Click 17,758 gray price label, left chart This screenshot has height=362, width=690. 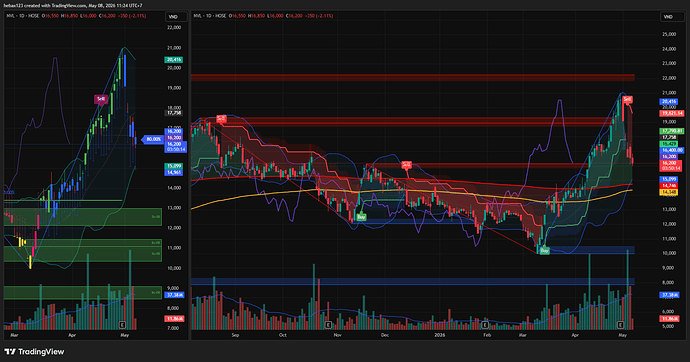pyautogui.click(x=173, y=113)
